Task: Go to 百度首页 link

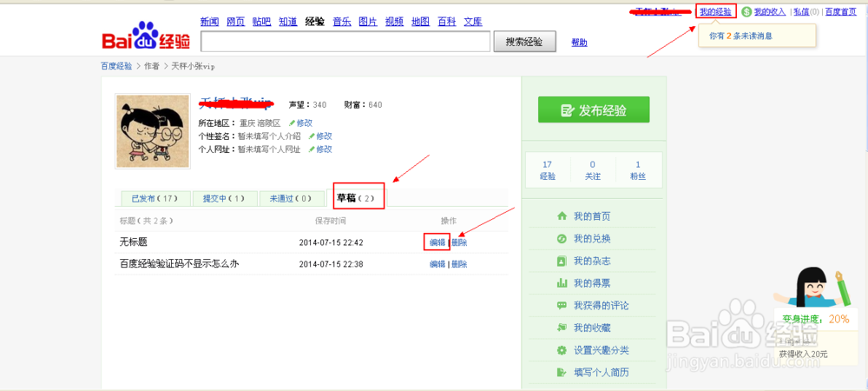Action: point(841,11)
